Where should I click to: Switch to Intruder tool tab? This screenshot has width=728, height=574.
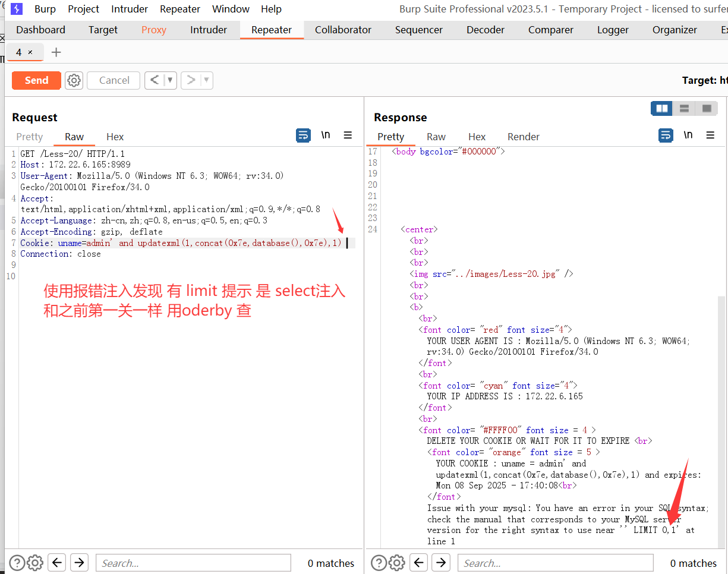coord(208,30)
